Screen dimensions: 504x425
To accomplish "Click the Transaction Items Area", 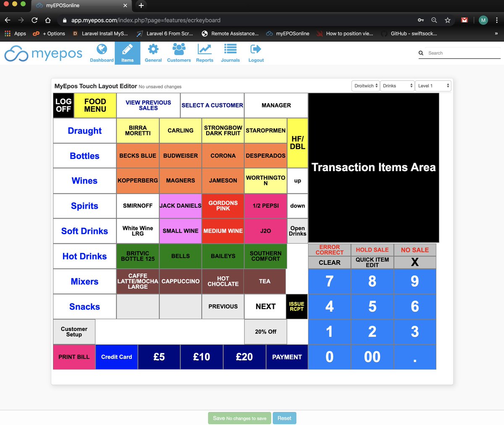I will click(373, 167).
